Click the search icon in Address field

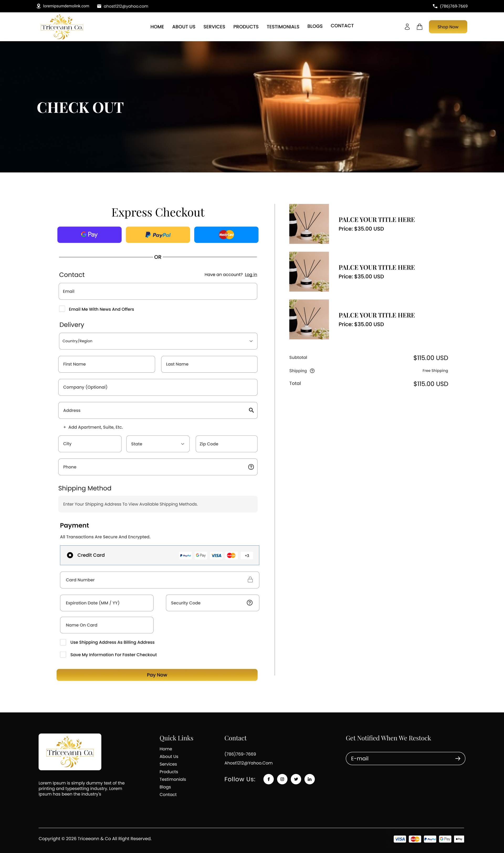coord(251,410)
